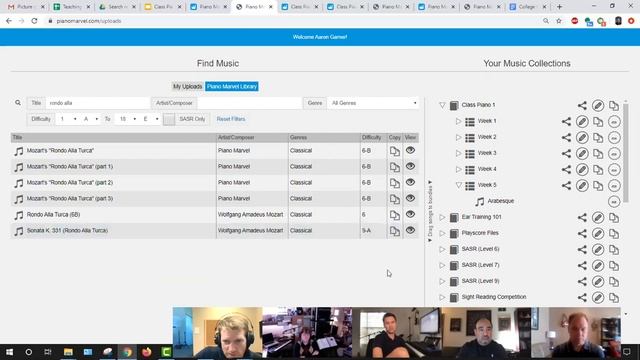640x360 pixels.
Task: Expand the Ear Training 101 collection
Action: pos(442,218)
